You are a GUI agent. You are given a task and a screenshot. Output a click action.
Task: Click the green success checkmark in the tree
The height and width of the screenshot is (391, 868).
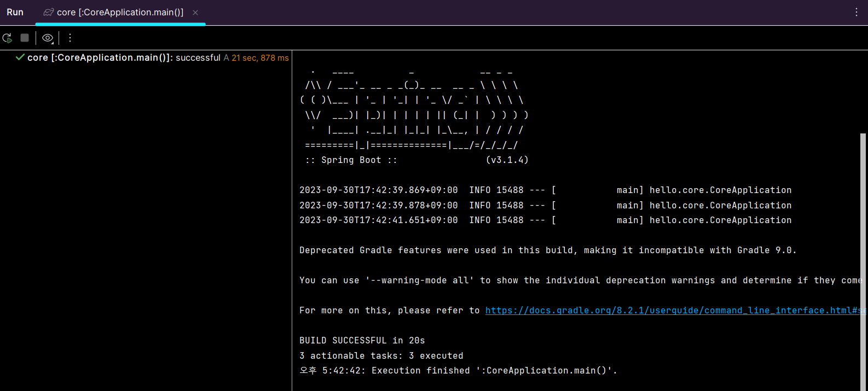20,57
